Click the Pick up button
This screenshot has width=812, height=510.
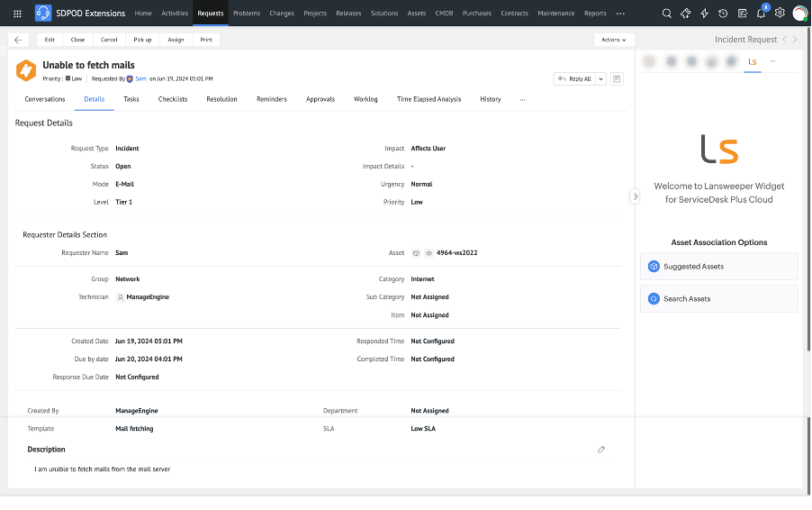tap(142, 40)
